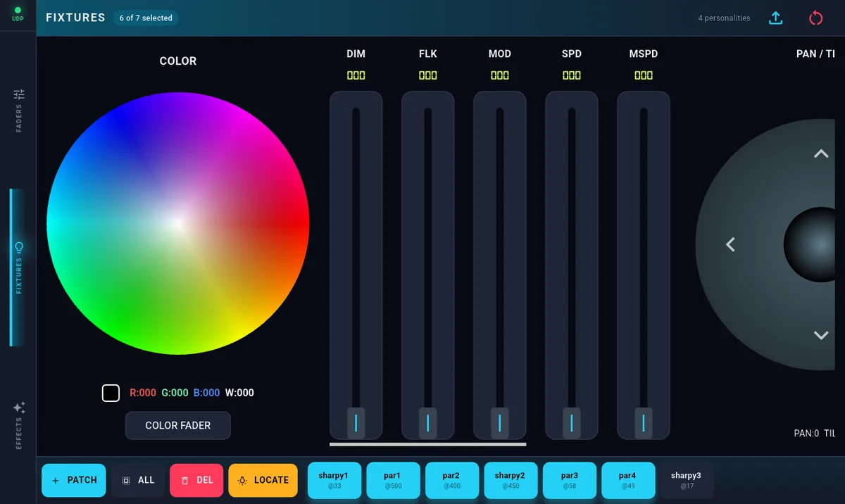Click the SPD value readout 000
This screenshot has width=845, height=504.
(x=572, y=75)
